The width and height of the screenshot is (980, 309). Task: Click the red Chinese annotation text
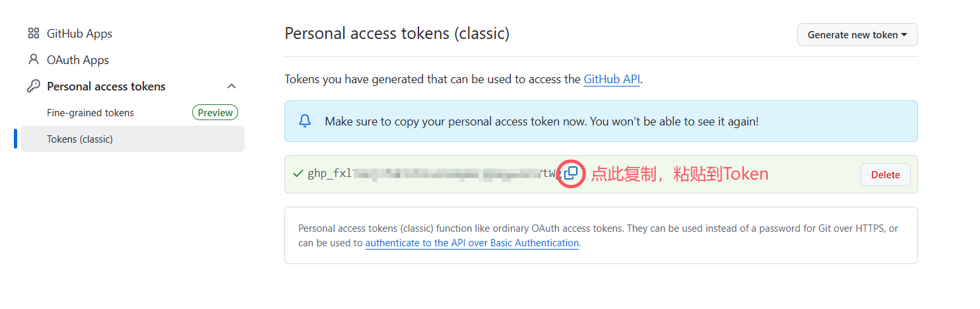(x=680, y=174)
